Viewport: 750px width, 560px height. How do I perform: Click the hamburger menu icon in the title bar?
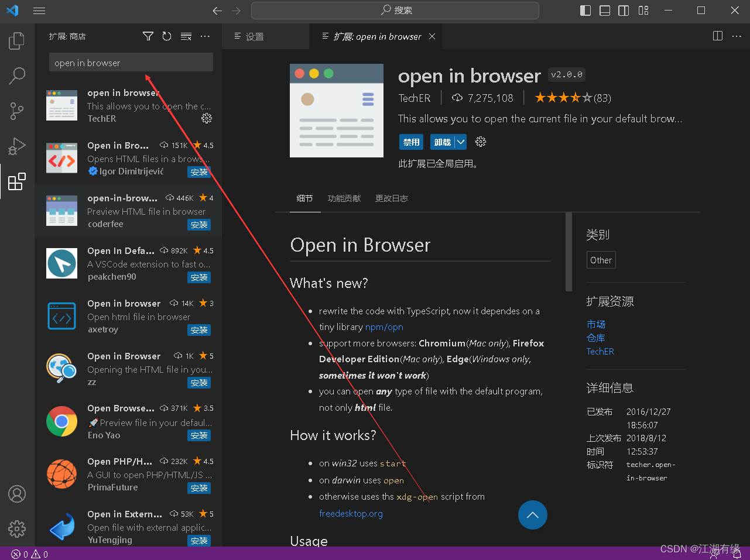pyautogui.click(x=39, y=11)
